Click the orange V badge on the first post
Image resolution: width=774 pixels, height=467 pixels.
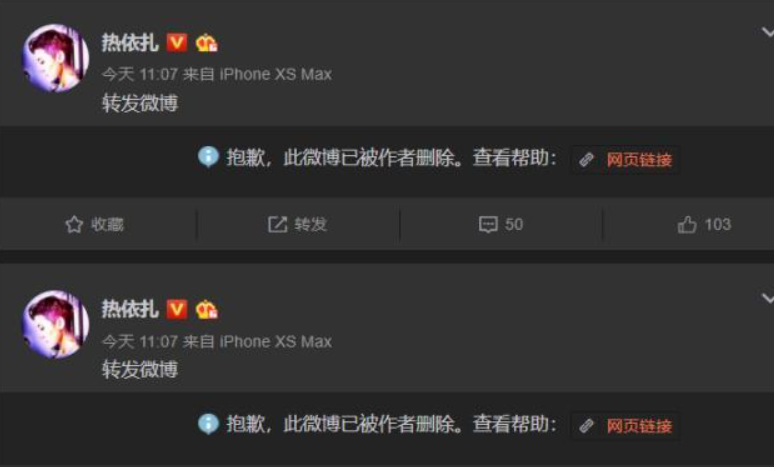[176, 43]
